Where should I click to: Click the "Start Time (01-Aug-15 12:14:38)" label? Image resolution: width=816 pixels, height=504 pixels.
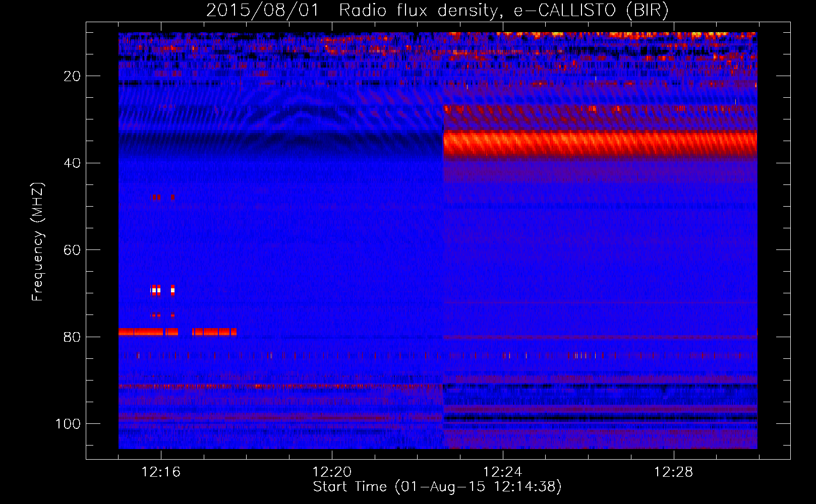click(x=437, y=487)
